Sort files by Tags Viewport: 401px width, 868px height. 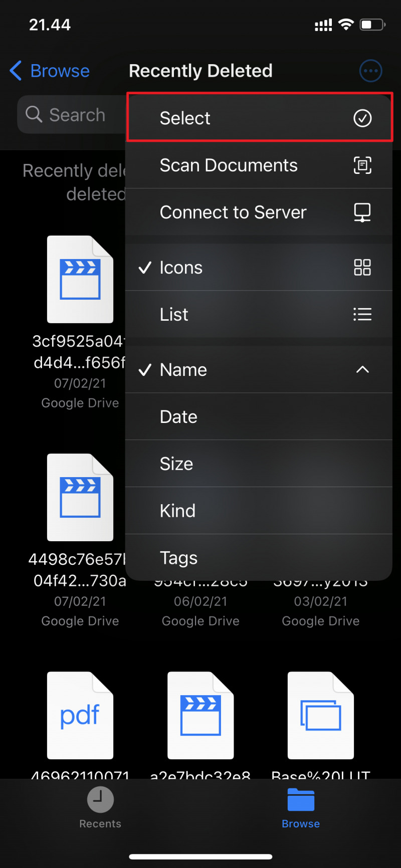[x=178, y=558]
